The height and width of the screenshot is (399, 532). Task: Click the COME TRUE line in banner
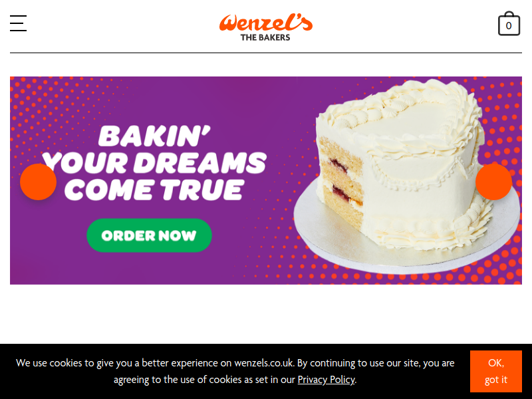point(154,190)
